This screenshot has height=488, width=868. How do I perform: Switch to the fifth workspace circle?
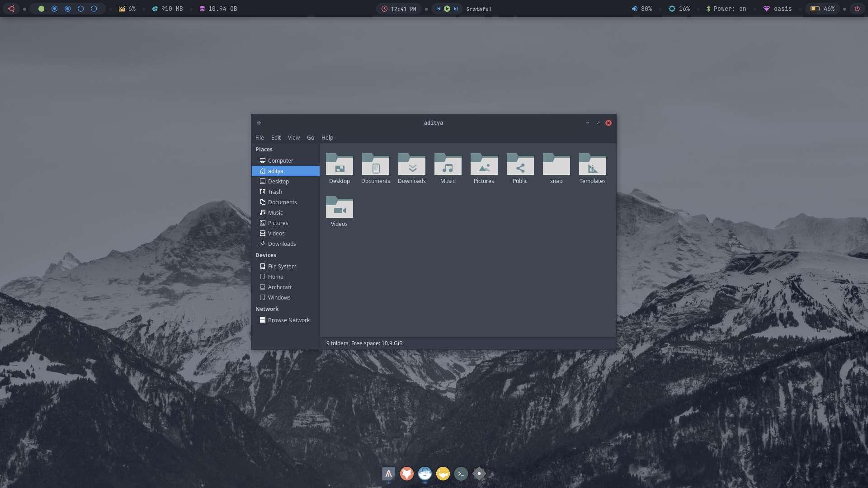click(94, 9)
